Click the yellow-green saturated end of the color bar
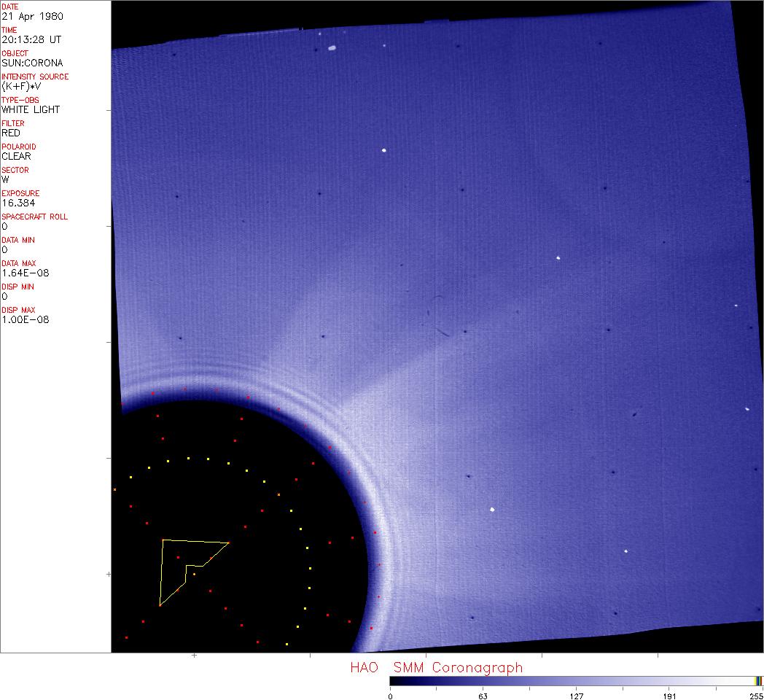Screen dimensions: 764x700 tap(758, 680)
